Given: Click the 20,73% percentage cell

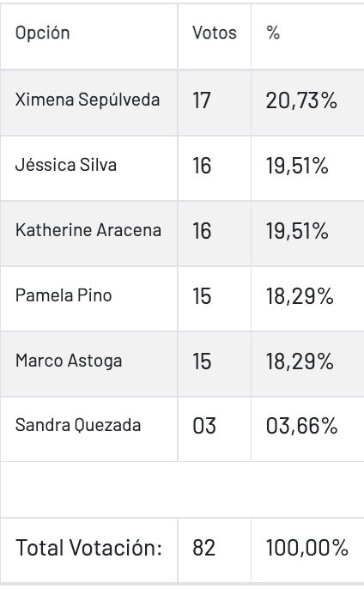Looking at the screenshot, I should pyautogui.click(x=307, y=103).
